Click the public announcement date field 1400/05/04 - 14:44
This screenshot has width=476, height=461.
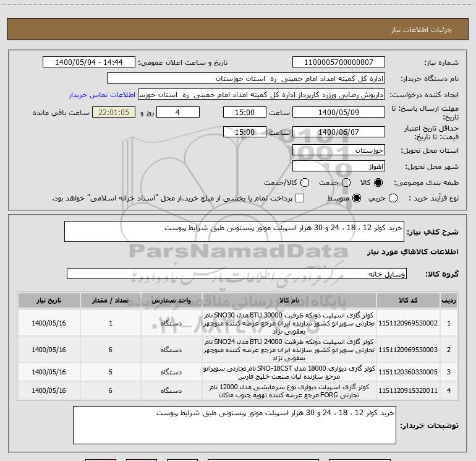[x=88, y=62]
